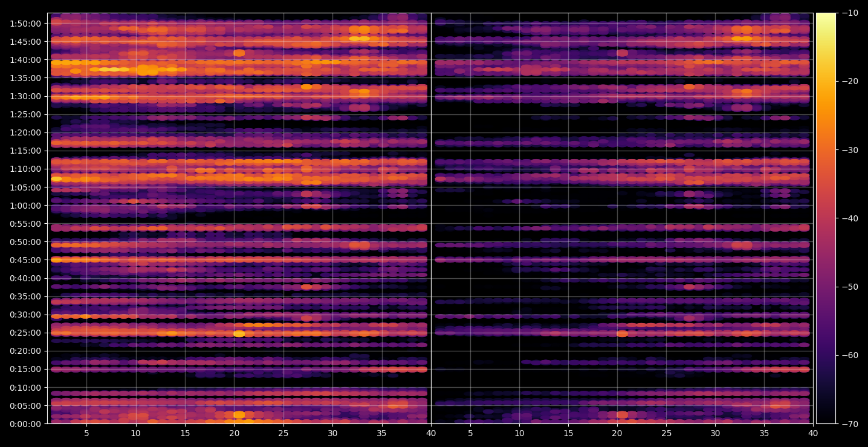This screenshot has width=868, height=447.
Task: Click the 0:15:00 y-axis time label
Action: tap(25, 369)
